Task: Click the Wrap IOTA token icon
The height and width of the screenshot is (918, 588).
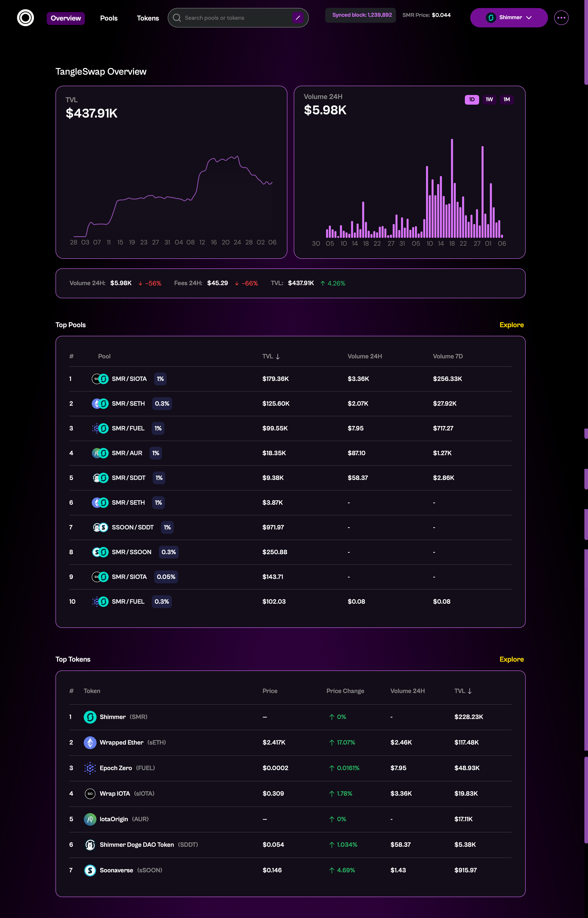Action: point(90,794)
